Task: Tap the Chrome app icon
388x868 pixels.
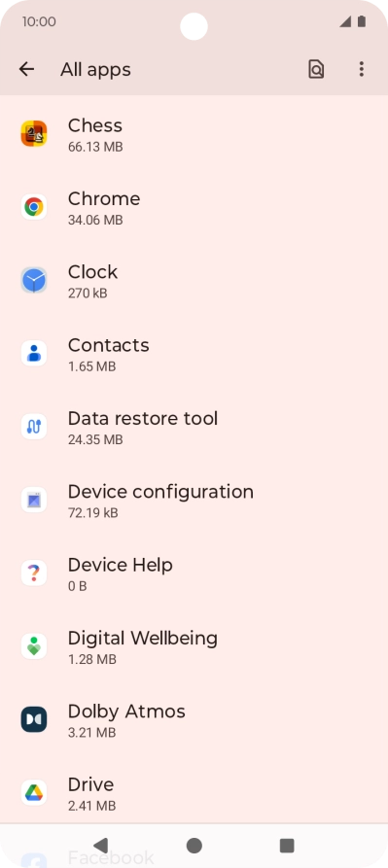Action: (34, 207)
